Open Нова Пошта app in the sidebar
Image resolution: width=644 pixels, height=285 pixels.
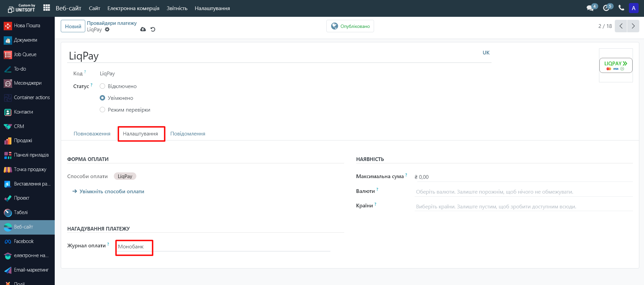point(27,26)
